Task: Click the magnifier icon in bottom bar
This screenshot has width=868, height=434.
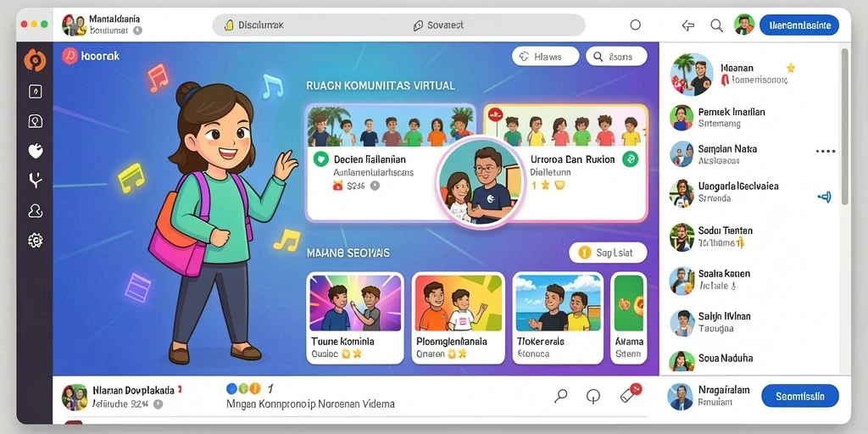Action: tap(561, 396)
